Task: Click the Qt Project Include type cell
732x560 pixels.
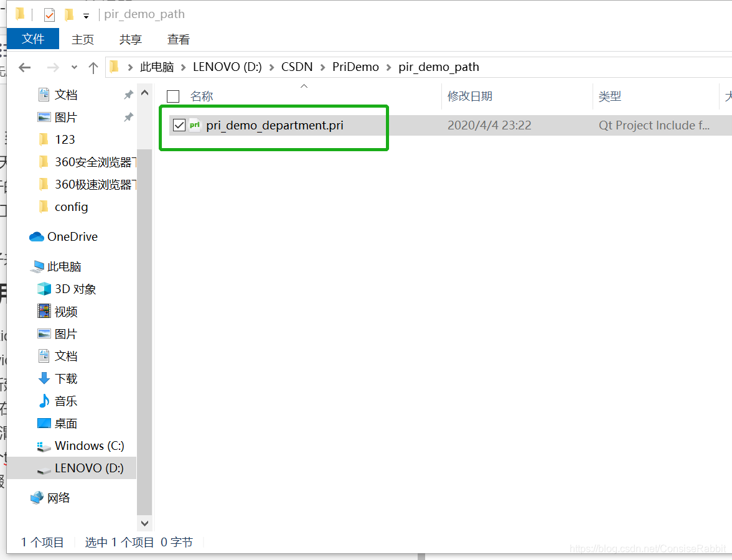Action: [654, 126]
